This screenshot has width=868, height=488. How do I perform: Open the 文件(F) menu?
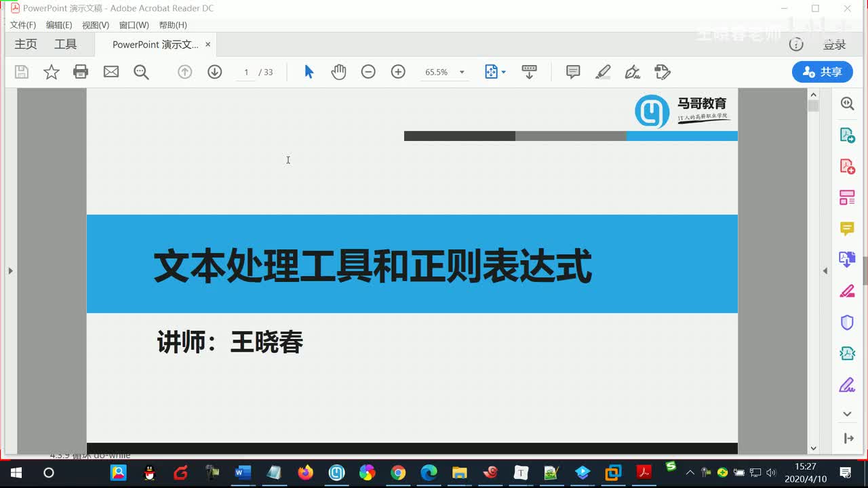(x=23, y=25)
